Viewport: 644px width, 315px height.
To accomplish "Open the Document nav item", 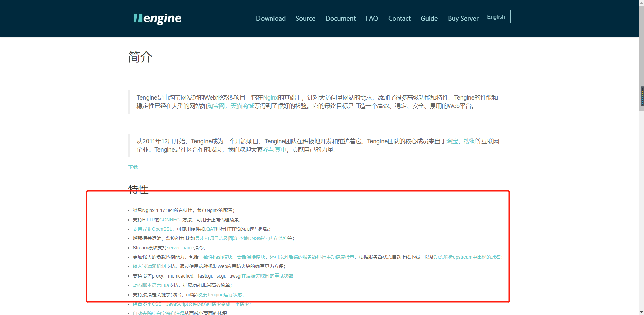I will point(341,18).
